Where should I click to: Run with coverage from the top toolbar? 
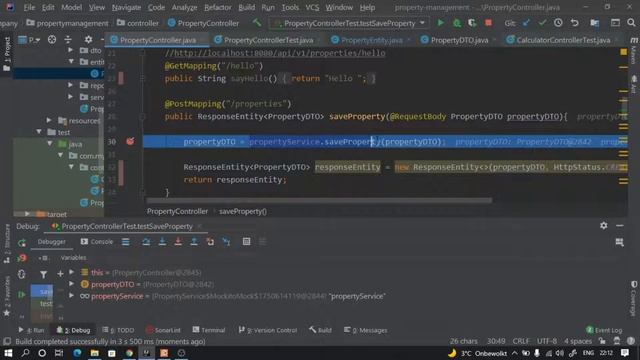(472, 23)
